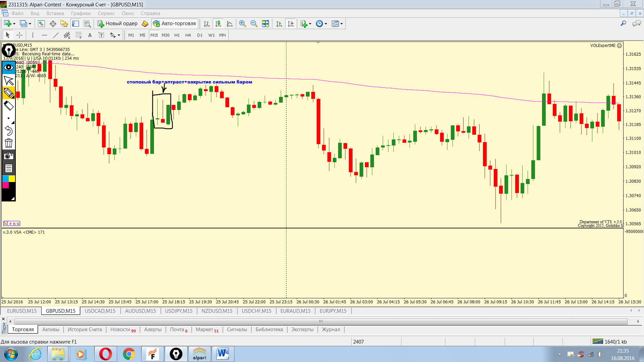Image resolution: width=644 pixels, height=362 pixels.
Task: Open the Файл menu
Action: point(17,13)
